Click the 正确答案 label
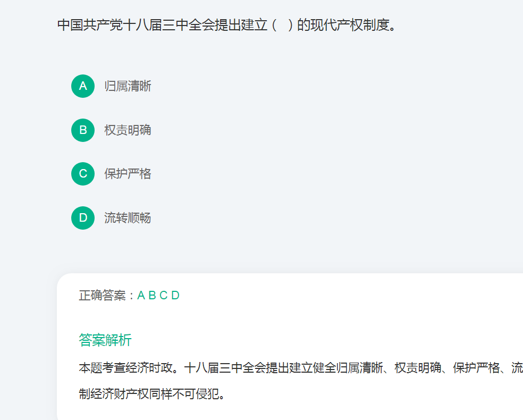 pos(103,295)
